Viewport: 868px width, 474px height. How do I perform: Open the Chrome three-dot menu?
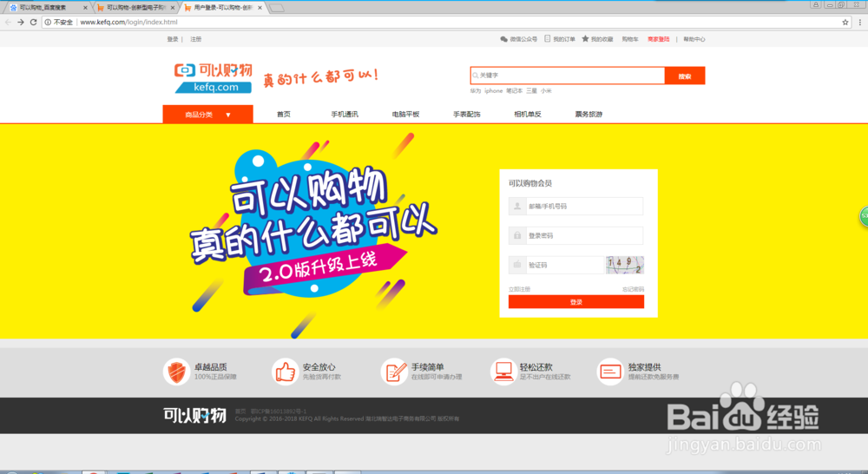[859, 23]
